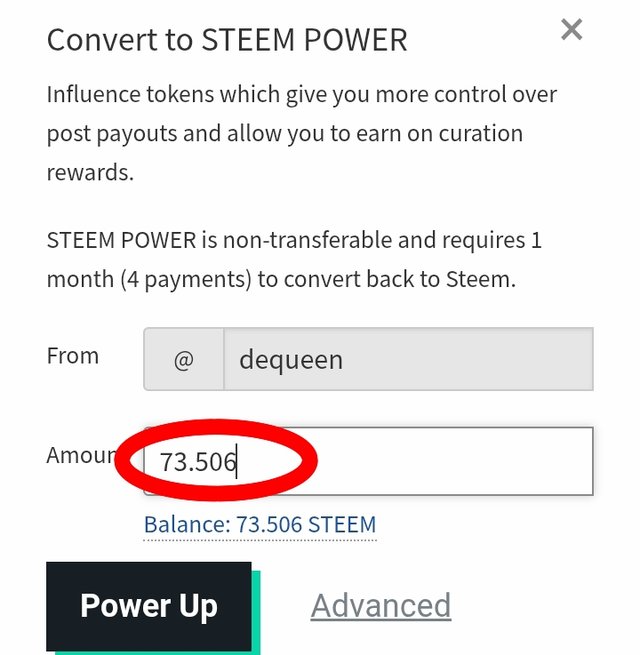Click the word "curation" in the description
This screenshot has width=640, height=655.
coord(477,134)
